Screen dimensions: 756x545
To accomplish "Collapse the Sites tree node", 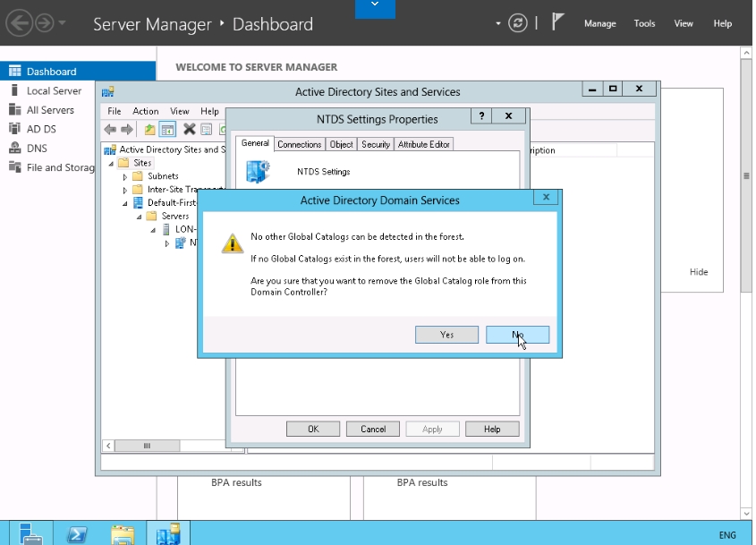I will [x=112, y=164].
